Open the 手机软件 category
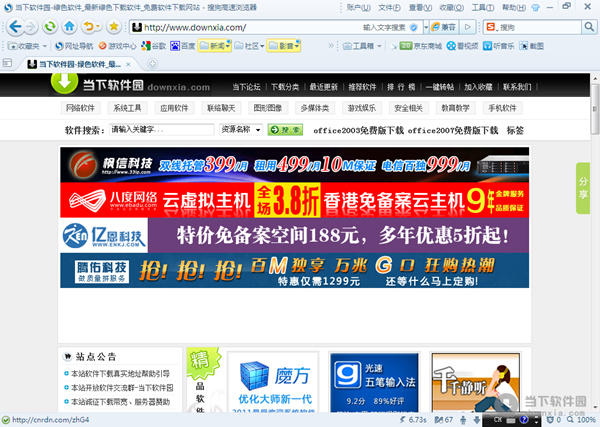 [502, 108]
